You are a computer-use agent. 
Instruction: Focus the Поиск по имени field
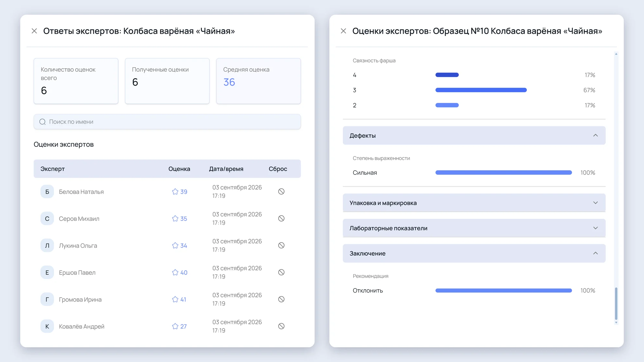click(x=167, y=122)
